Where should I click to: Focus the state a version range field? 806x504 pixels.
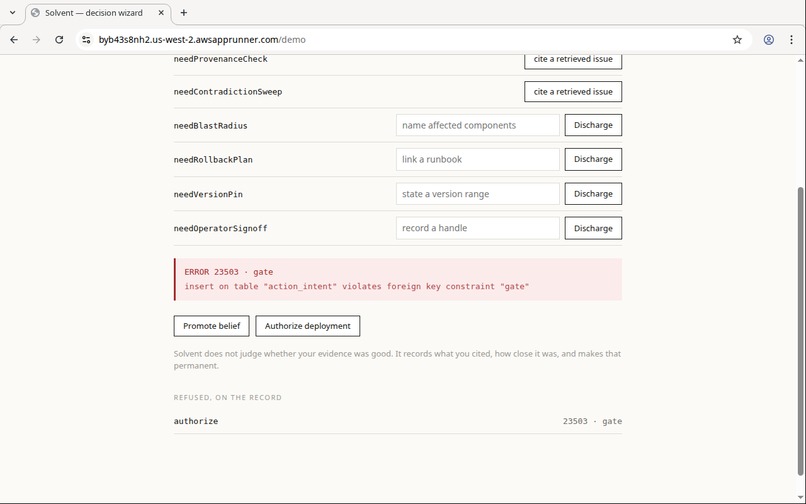478,194
